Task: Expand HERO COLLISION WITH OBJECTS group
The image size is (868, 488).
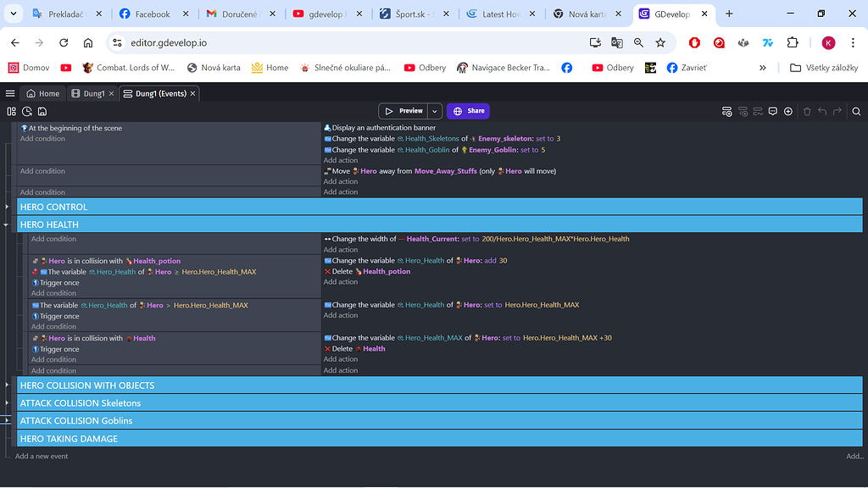Action: click(x=7, y=385)
